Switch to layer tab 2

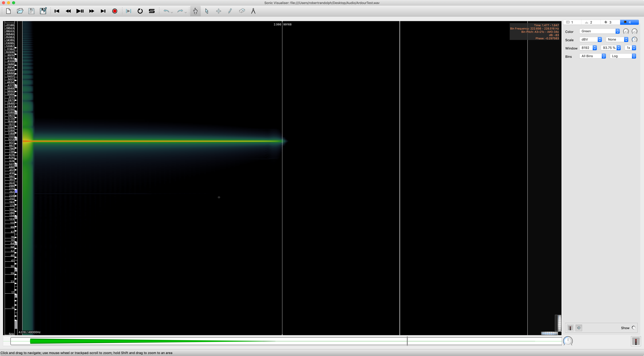pyautogui.click(x=591, y=22)
